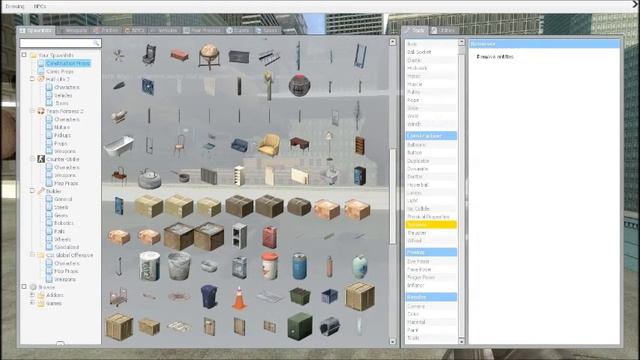The height and width of the screenshot is (360, 640).
Task: Spawn the blue vending machine prop
Action: pos(360,176)
